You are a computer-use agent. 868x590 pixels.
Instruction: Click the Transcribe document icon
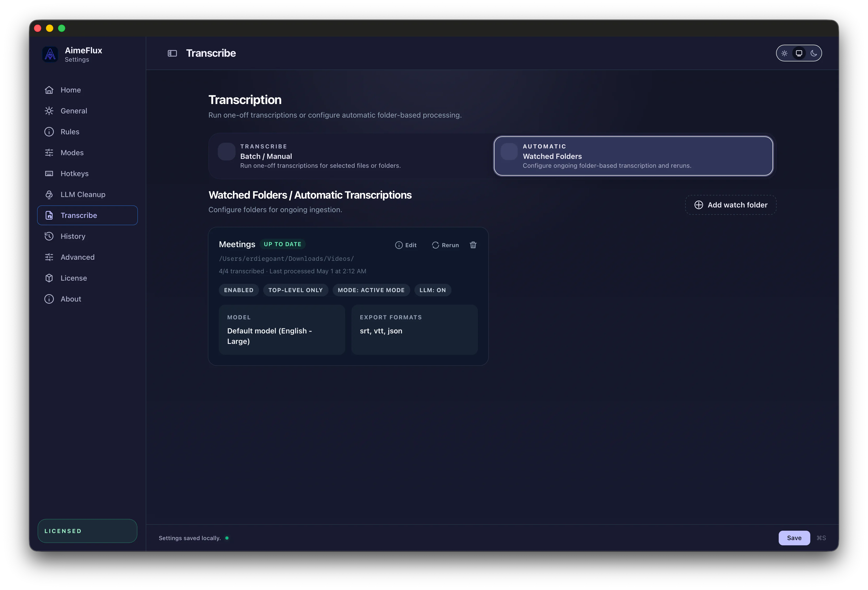pyautogui.click(x=49, y=216)
